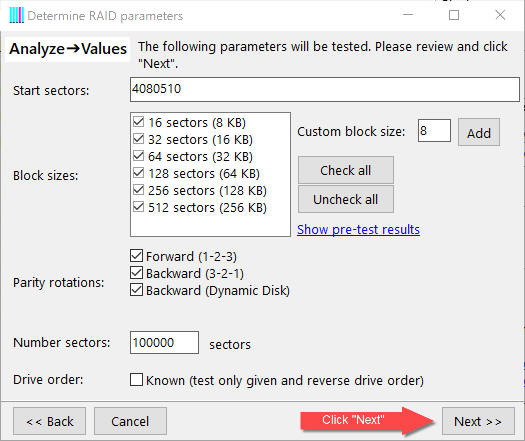Click the << Back button
The height and width of the screenshot is (441, 525).
click(50, 421)
